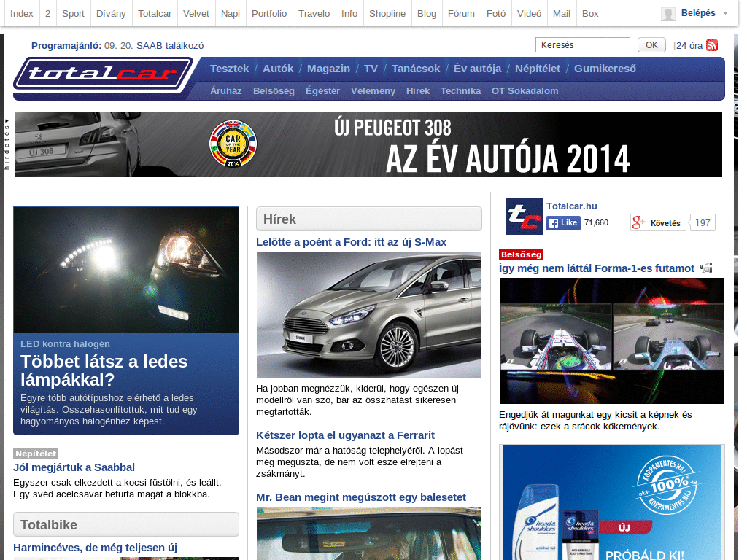Open Égéstér in sub navigation
Screen dimensions: 747x560
click(322, 91)
